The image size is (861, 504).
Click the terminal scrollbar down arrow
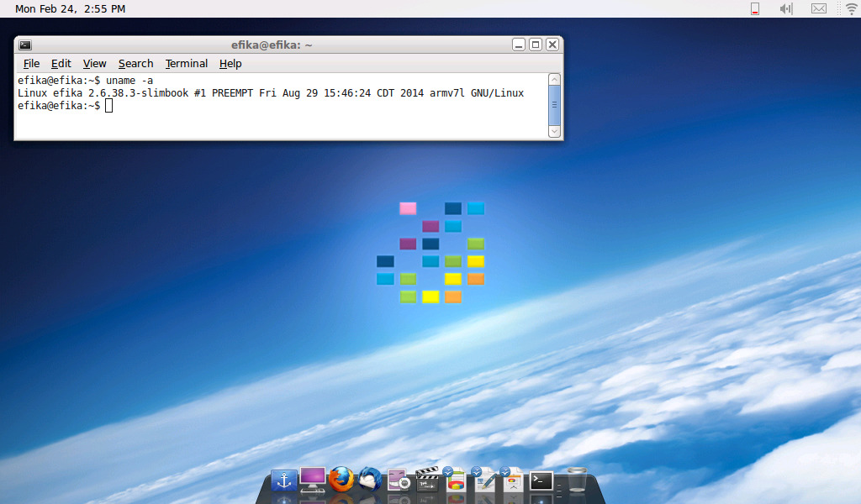[x=554, y=131]
